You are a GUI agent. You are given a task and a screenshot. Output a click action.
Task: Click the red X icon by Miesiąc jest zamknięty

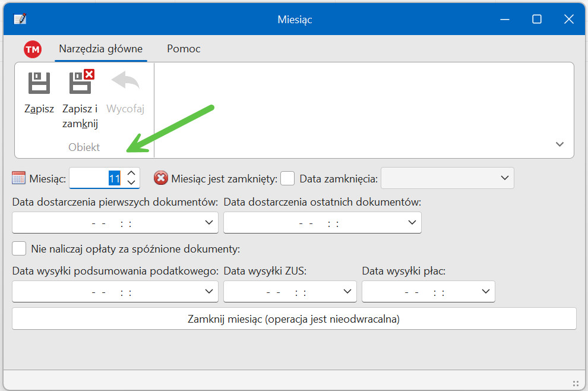click(161, 178)
